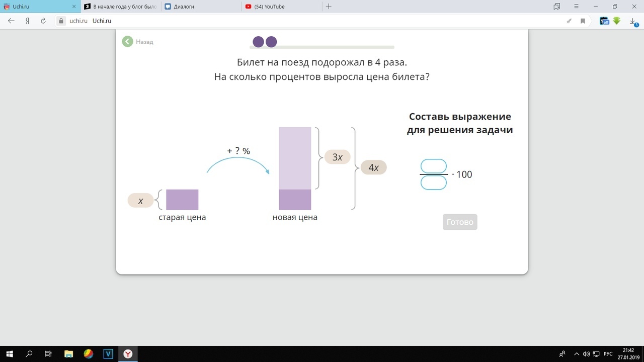
Task: Open Yandex home via the Я icon
Action: pyautogui.click(x=27, y=21)
